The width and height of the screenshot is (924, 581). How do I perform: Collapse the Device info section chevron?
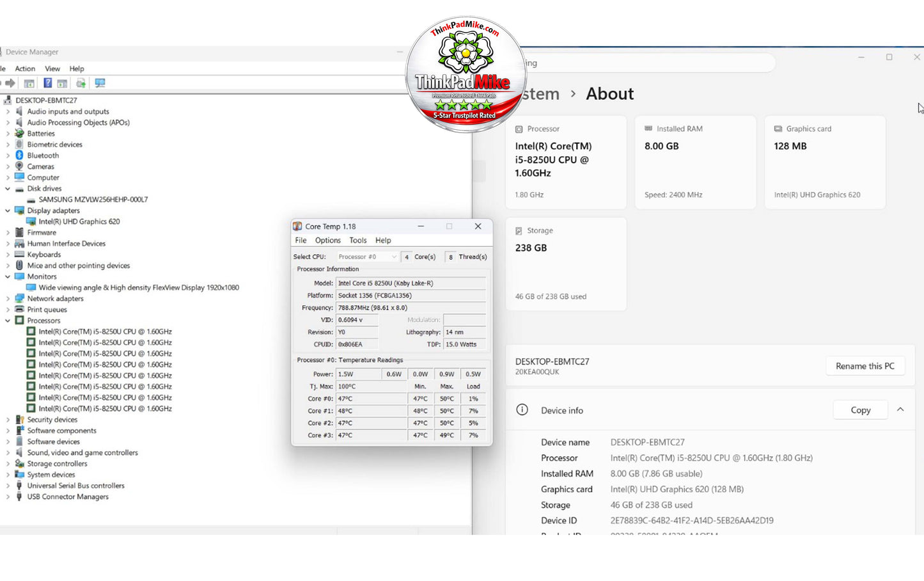(900, 410)
